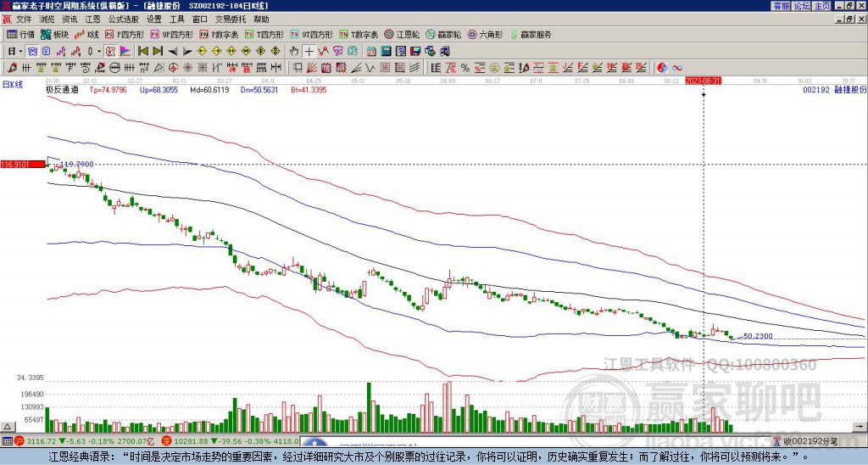Open the T数字表 tool

point(359,34)
